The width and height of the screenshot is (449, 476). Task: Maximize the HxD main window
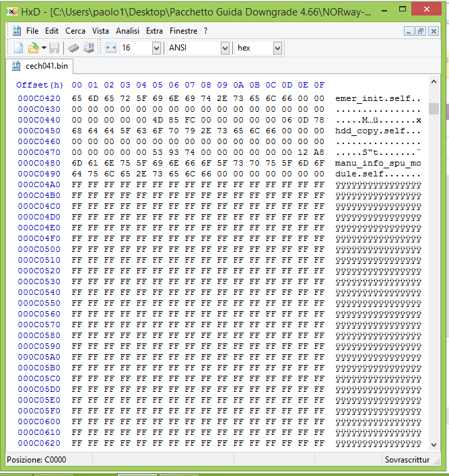pyautogui.click(x=403, y=9)
